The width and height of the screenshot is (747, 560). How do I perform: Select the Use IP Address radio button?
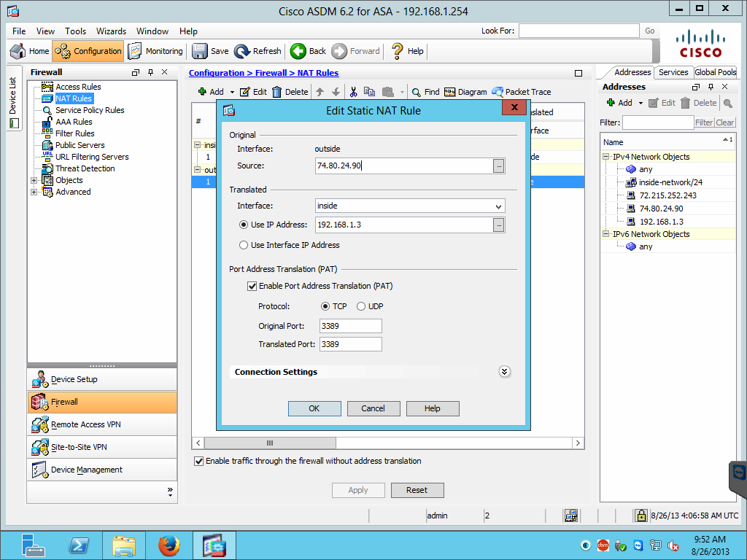click(x=244, y=225)
